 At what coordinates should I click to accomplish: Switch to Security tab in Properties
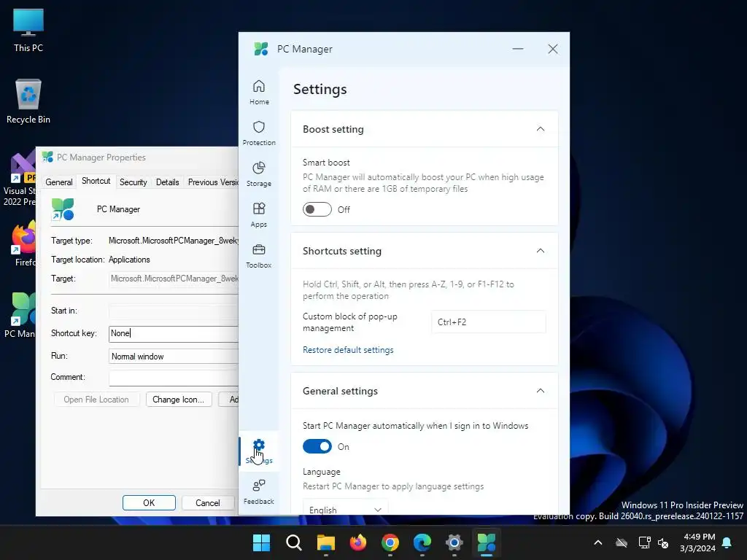point(133,182)
